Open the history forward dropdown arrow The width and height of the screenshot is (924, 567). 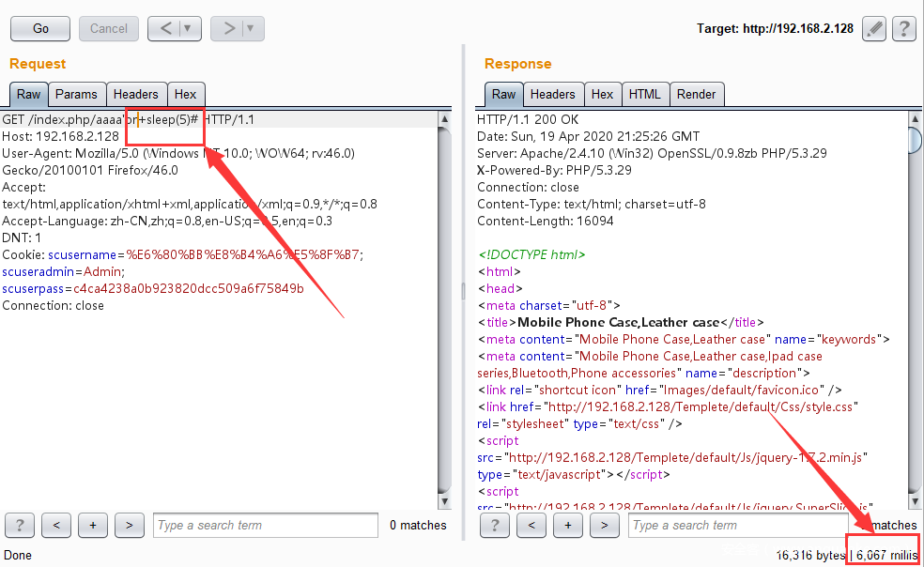pos(251,28)
